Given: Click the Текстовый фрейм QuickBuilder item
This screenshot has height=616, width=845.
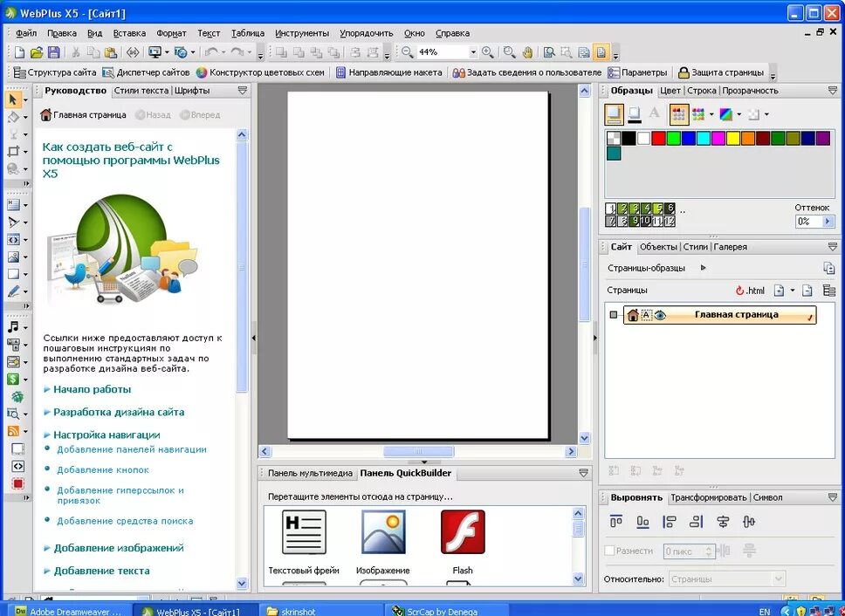Looking at the screenshot, I should pyautogui.click(x=304, y=542).
